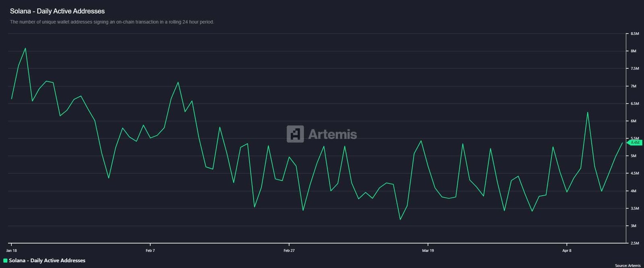Click the green current value tag on y-axis
The width and height of the screenshot is (644, 268).
(635, 143)
